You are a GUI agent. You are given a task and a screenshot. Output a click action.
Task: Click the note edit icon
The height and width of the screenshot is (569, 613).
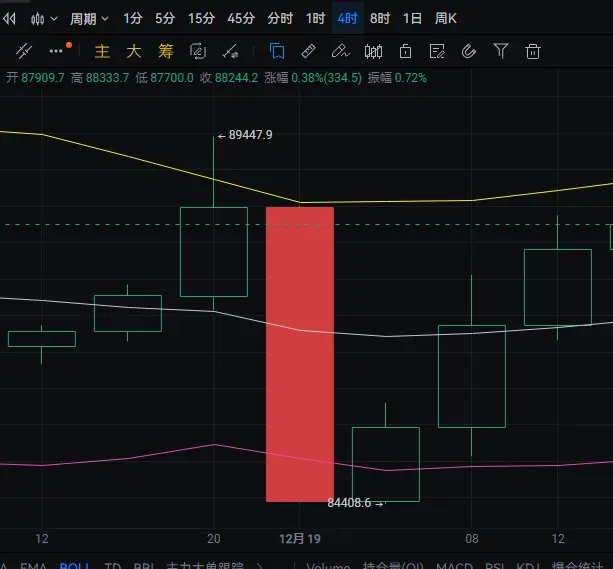437,51
